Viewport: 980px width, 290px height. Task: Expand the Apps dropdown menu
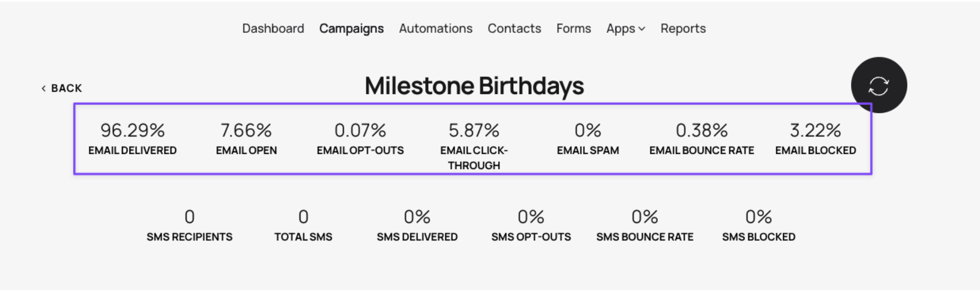pyautogui.click(x=625, y=28)
